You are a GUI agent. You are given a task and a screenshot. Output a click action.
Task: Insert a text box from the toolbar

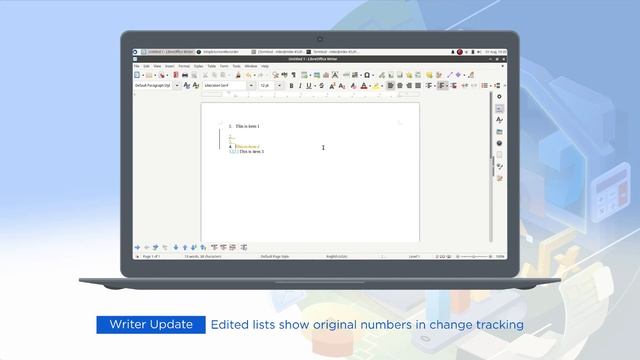pos(336,75)
